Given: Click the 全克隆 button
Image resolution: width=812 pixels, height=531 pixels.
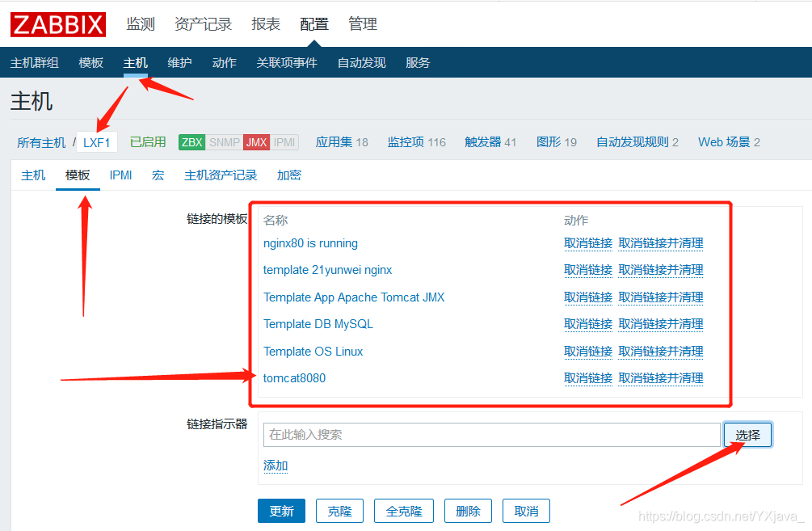Looking at the screenshot, I should [x=404, y=512].
